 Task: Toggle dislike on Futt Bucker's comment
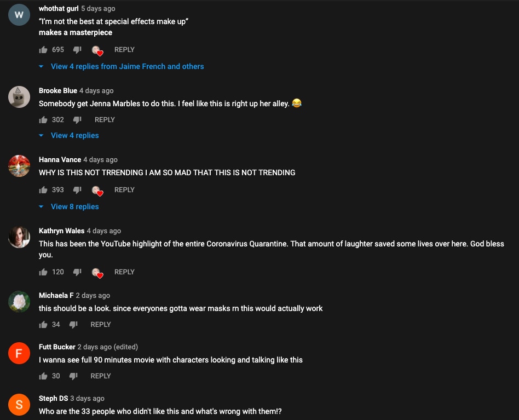click(x=73, y=376)
